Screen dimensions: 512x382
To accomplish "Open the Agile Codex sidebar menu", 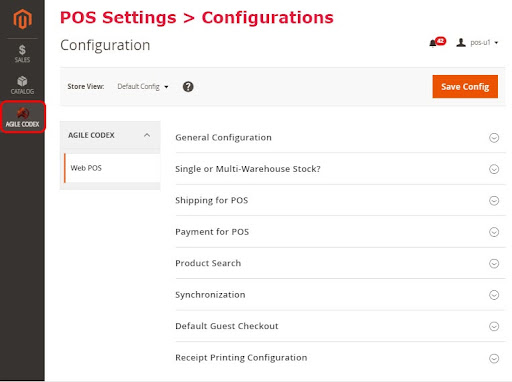I will coord(22,117).
